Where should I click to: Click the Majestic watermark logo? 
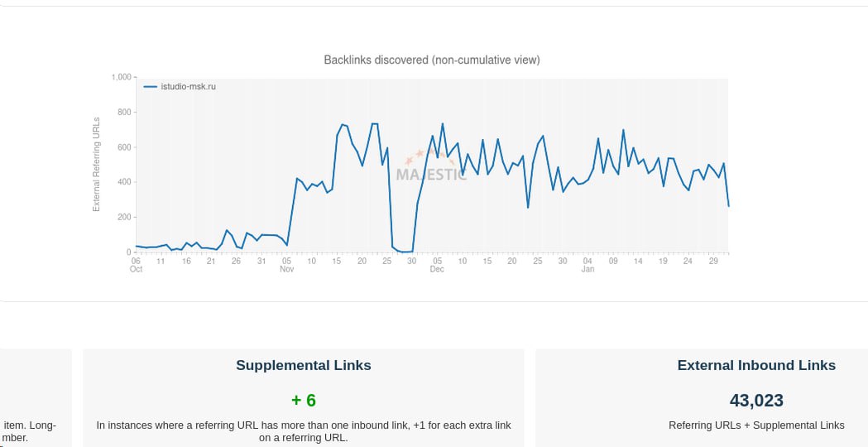(x=431, y=175)
